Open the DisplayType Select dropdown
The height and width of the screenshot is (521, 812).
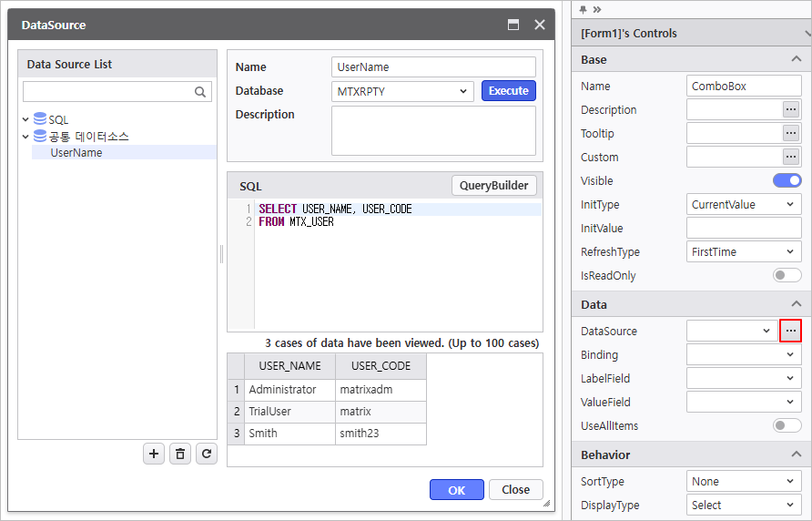point(744,505)
